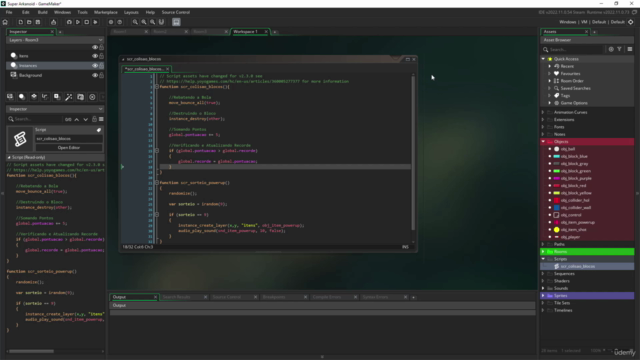Click the New Project icon in toolbar
This screenshot has height=360, width=640.
pyautogui.click(x=20, y=22)
